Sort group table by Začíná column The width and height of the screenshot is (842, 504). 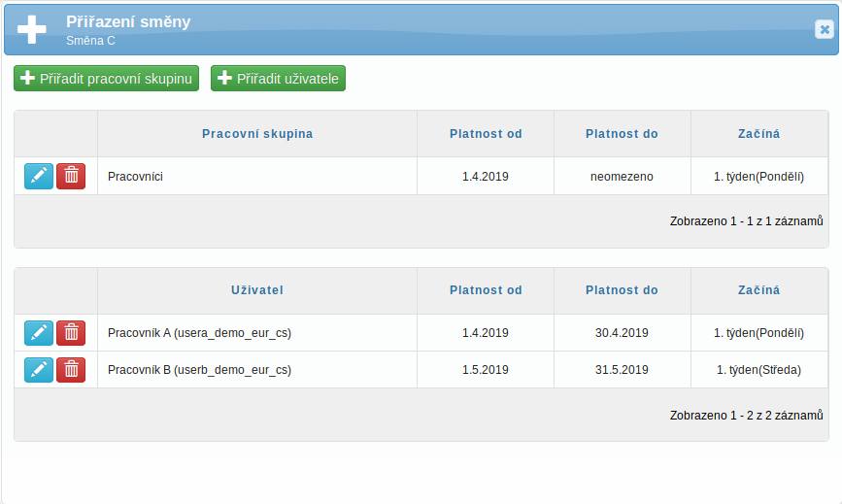click(x=758, y=134)
